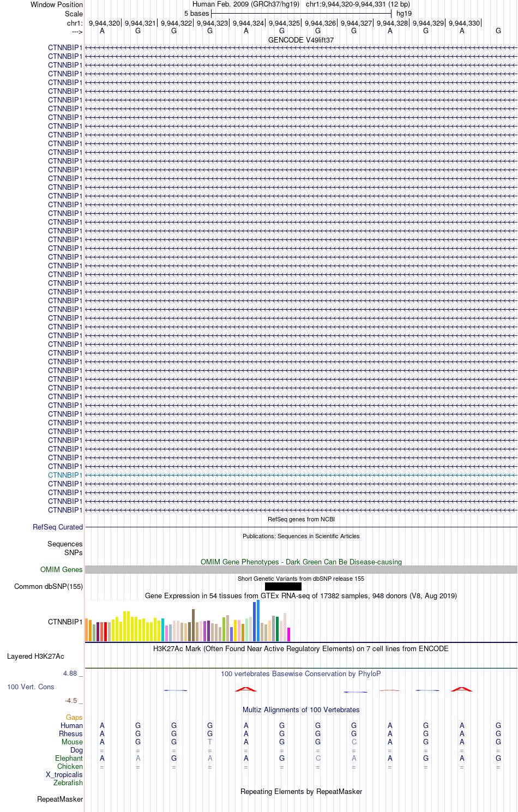Click the RepeatMasker track label

pyautogui.click(x=60, y=799)
